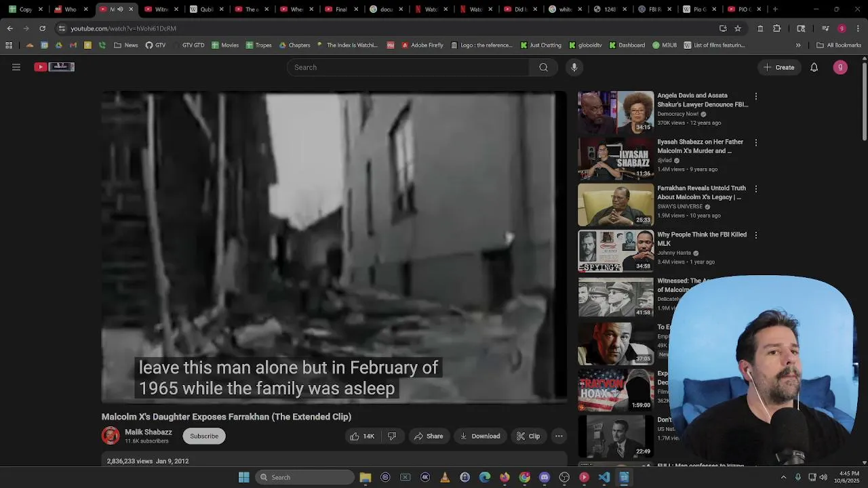Viewport: 868px width, 488px height.
Task: Open Firefox from the taskbar
Action: click(505, 477)
